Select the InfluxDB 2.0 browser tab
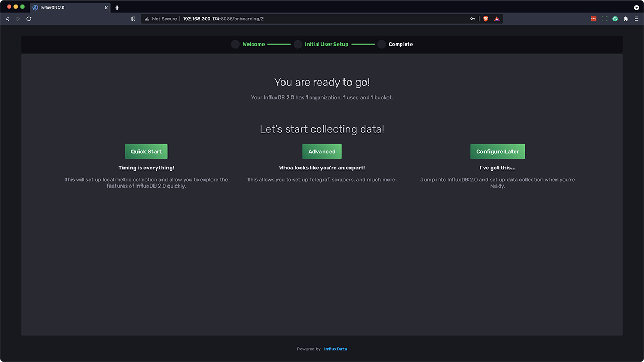Viewport: 644px width, 362px height. pyautogui.click(x=70, y=8)
